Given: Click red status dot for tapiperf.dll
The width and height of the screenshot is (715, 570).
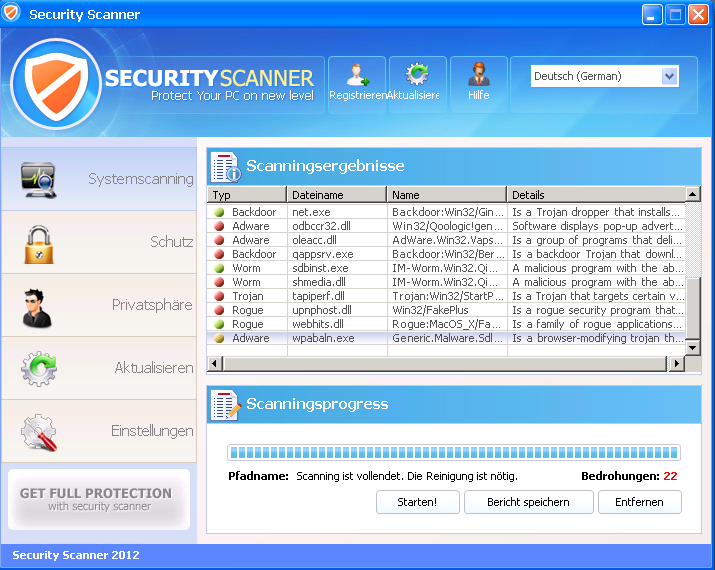Looking at the screenshot, I should pos(219,296).
